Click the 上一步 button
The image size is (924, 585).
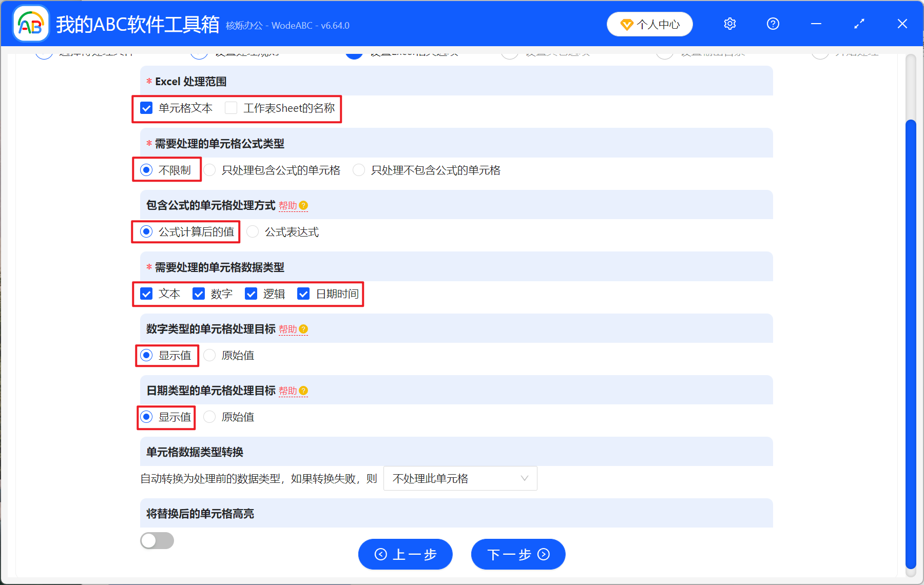coord(405,554)
